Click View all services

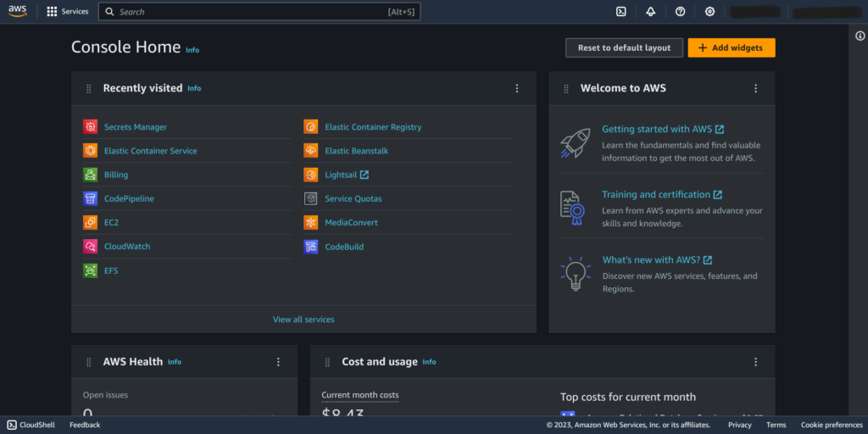coord(303,320)
